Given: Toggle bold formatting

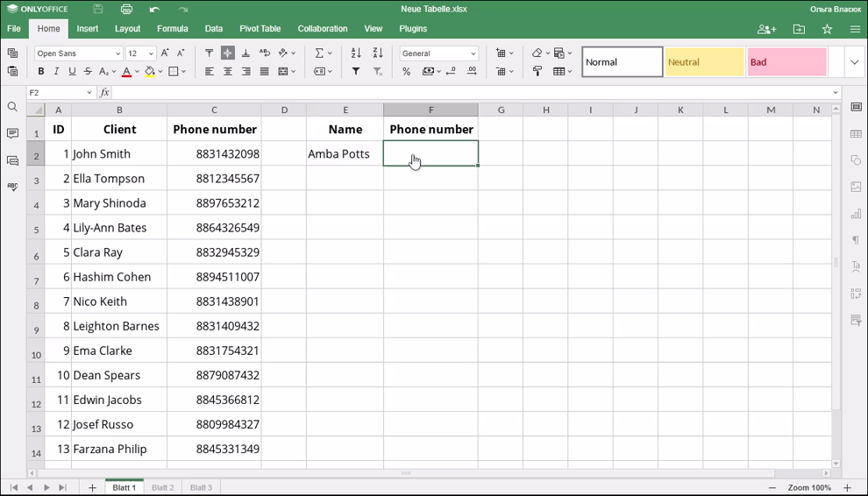Looking at the screenshot, I should [41, 71].
